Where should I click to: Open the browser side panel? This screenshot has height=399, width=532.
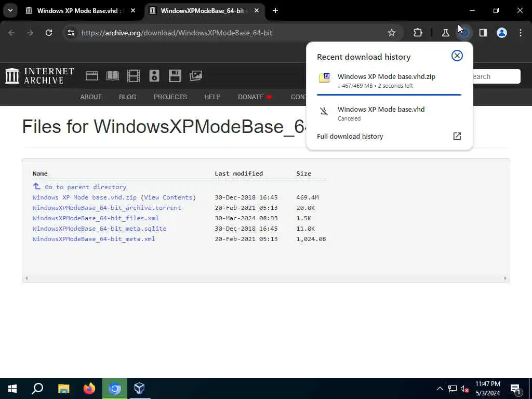[483, 33]
